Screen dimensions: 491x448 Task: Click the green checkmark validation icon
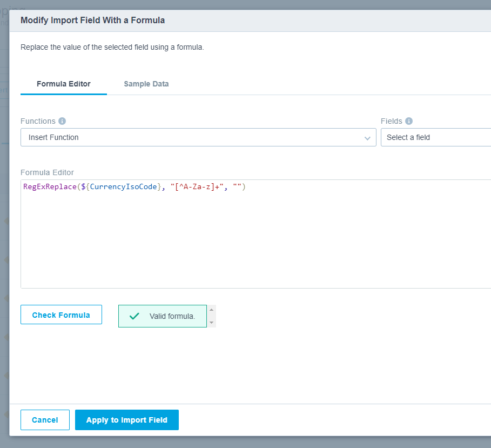click(134, 316)
